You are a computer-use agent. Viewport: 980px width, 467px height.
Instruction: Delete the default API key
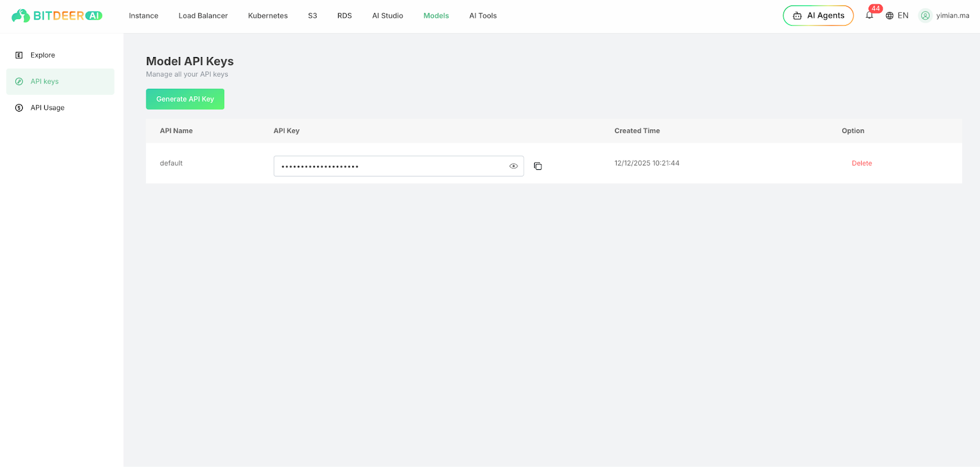pos(861,163)
